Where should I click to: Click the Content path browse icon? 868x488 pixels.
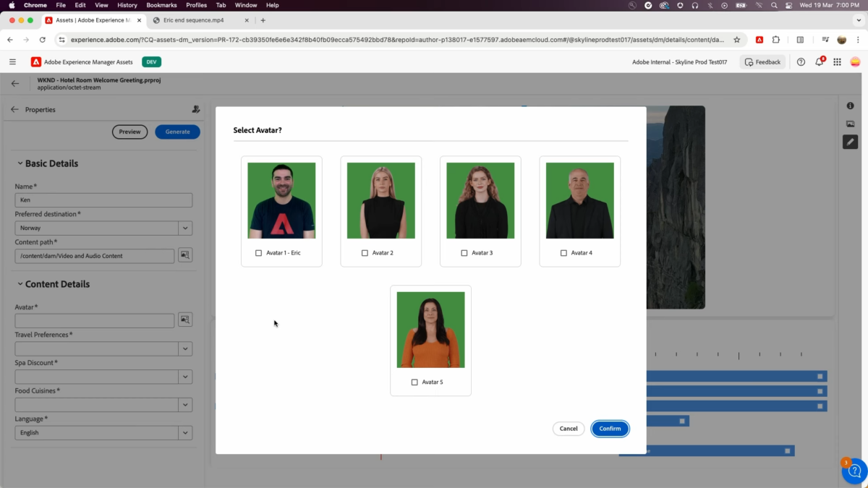(x=185, y=255)
